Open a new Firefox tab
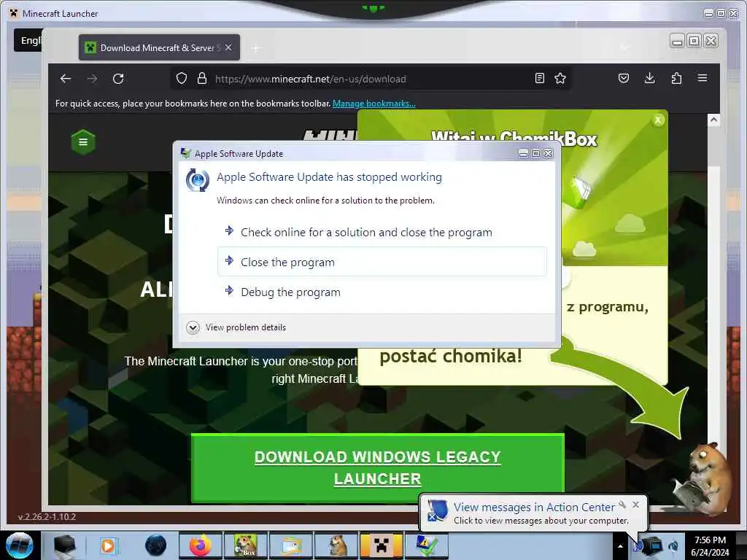747x560 pixels. click(x=256, y=48)
